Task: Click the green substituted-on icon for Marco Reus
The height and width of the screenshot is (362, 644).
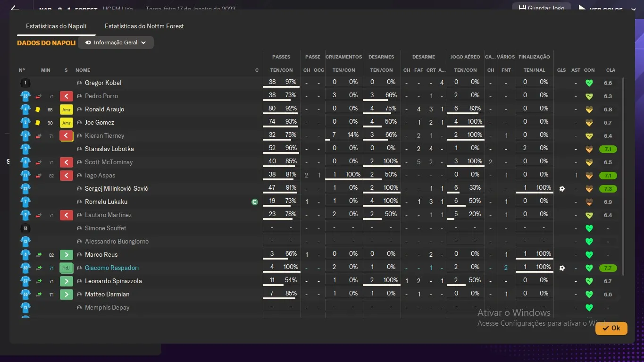Action: pos(67,255)
